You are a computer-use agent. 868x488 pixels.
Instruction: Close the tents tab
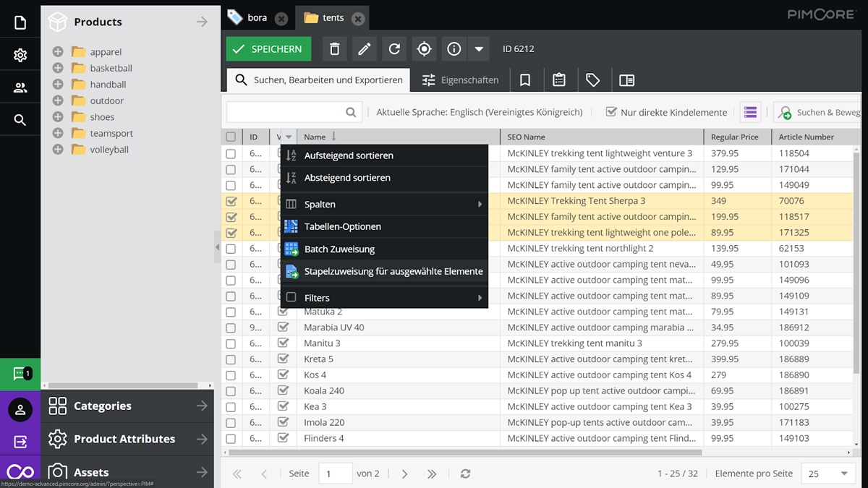pos(358,18)
